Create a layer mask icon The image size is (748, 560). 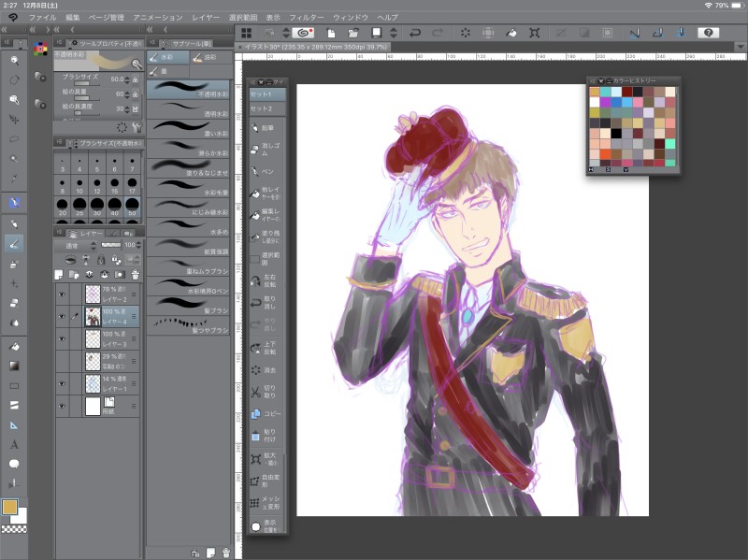coord(120,275)
